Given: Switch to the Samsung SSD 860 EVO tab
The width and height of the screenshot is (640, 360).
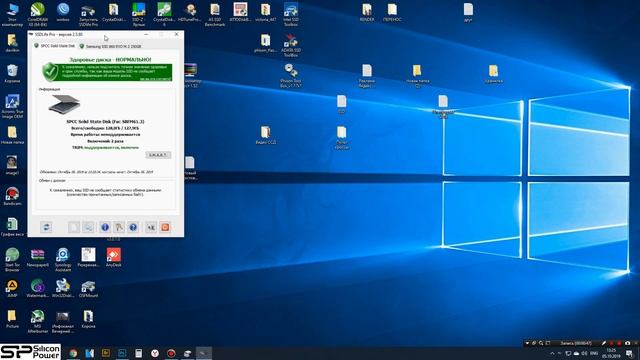Looking at the screenshot, I should (111, 47).
